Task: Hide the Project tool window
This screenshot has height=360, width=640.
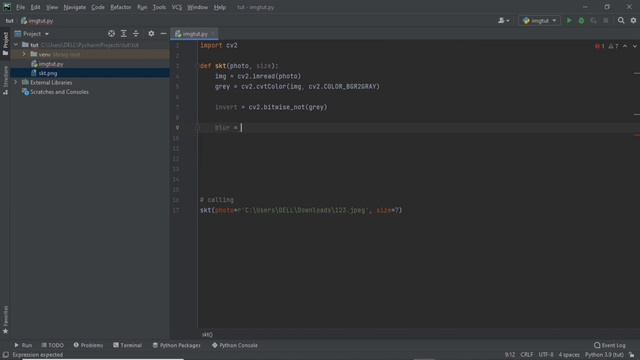Action: pos(163,34)
